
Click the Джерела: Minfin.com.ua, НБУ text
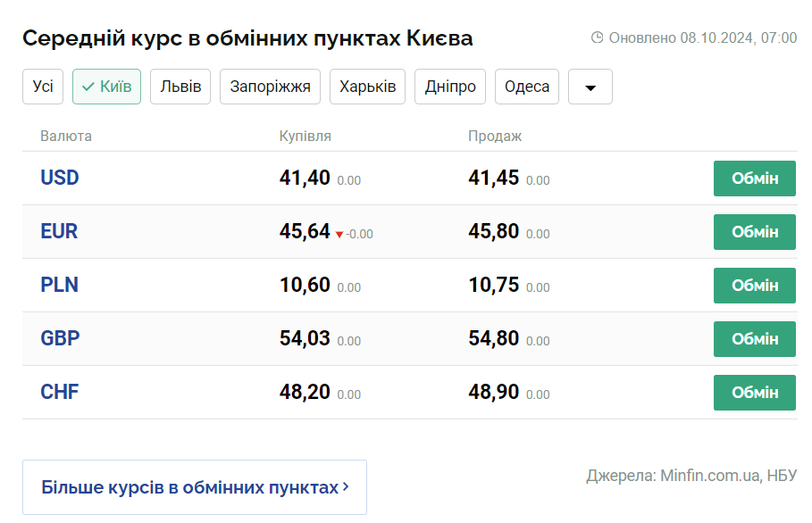pyautogui.click(x=691, y=476)
